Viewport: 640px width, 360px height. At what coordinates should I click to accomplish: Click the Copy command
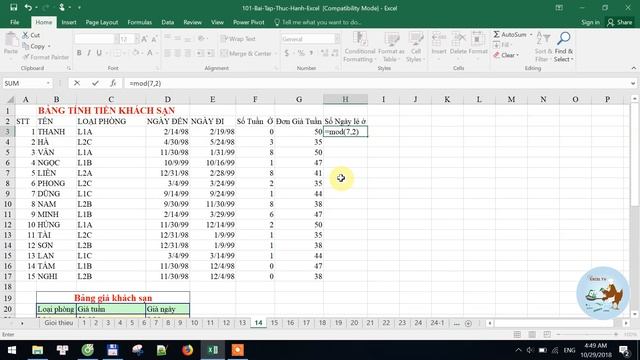click(36, 46)
